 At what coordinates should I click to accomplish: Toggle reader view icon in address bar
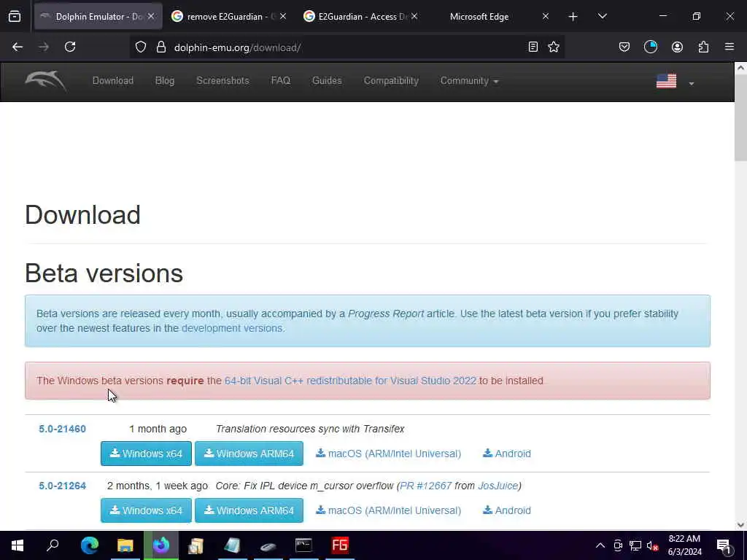point(533,47)
